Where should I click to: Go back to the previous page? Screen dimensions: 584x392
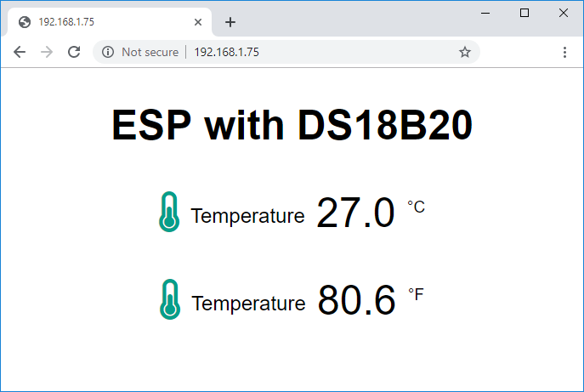coord(20,52)
